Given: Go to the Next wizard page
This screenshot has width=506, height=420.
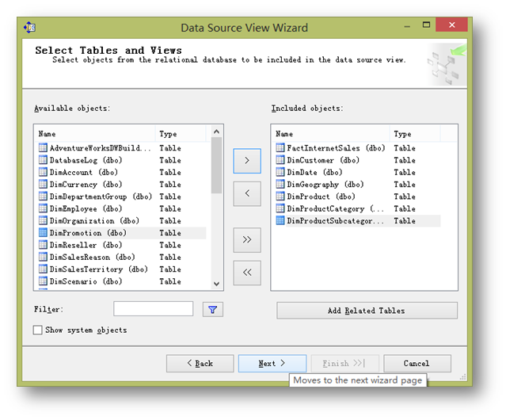Looking at the screenshot, I should (272, 364).
